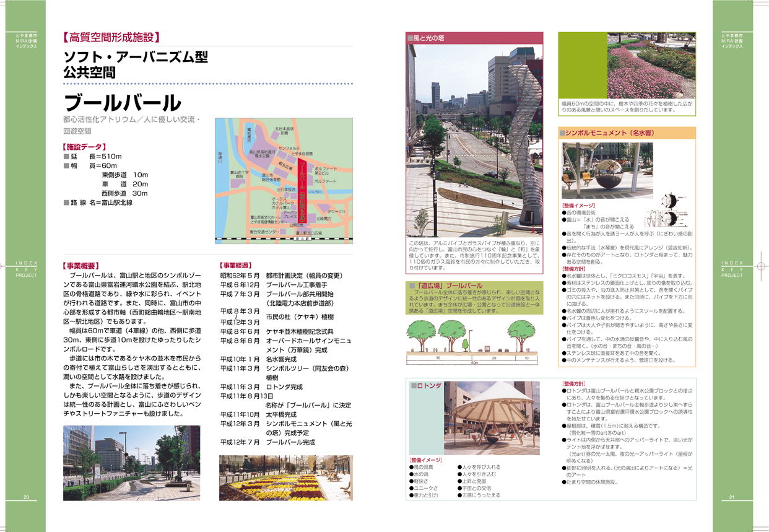This screenshot has height=532, width=769.
Task: Select the 昭和62年5月 都市計画決定 row
Action: point(282,276)
